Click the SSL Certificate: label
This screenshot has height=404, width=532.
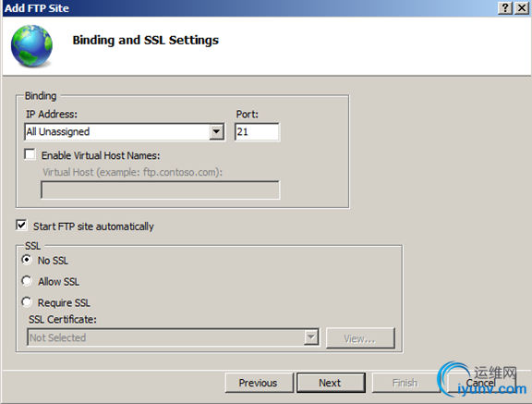point(63,320)
